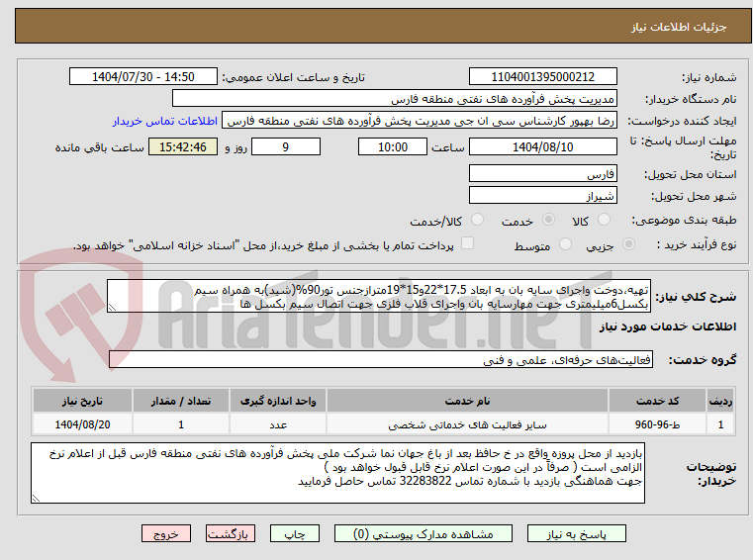
Task: Toggle the اسناد خزانه اسلامی payment checkbox
Action: pyautogui.click(x=467, y=243)
